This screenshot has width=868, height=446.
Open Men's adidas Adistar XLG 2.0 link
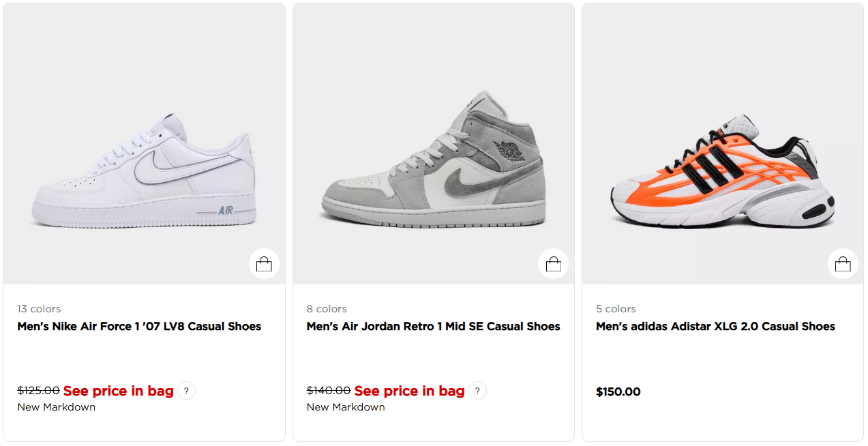coord(715,327)
